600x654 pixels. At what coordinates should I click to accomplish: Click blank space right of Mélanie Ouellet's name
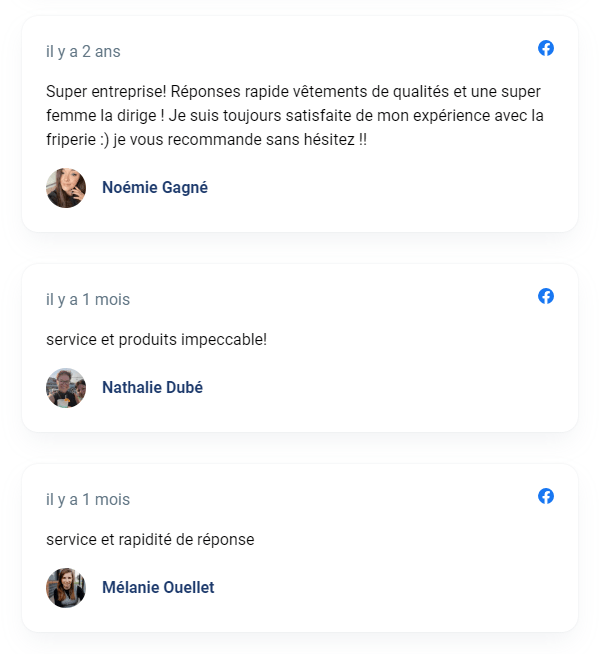point(390,588)
